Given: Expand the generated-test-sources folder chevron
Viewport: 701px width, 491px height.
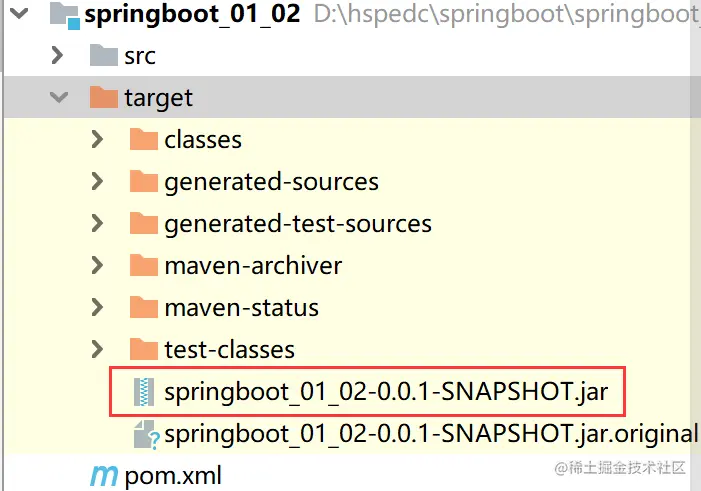Looking at the screenshot, I should (97, 223).
